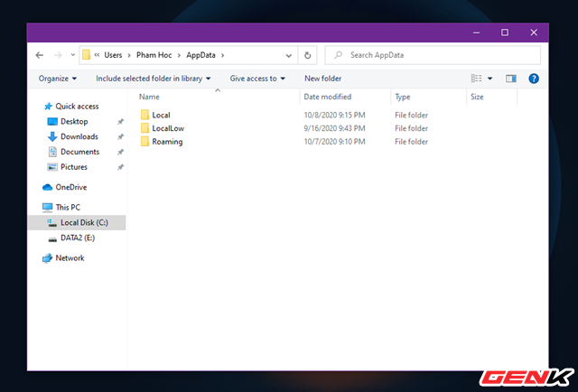Expand Include selected folder in library menu

pos(154,79)
